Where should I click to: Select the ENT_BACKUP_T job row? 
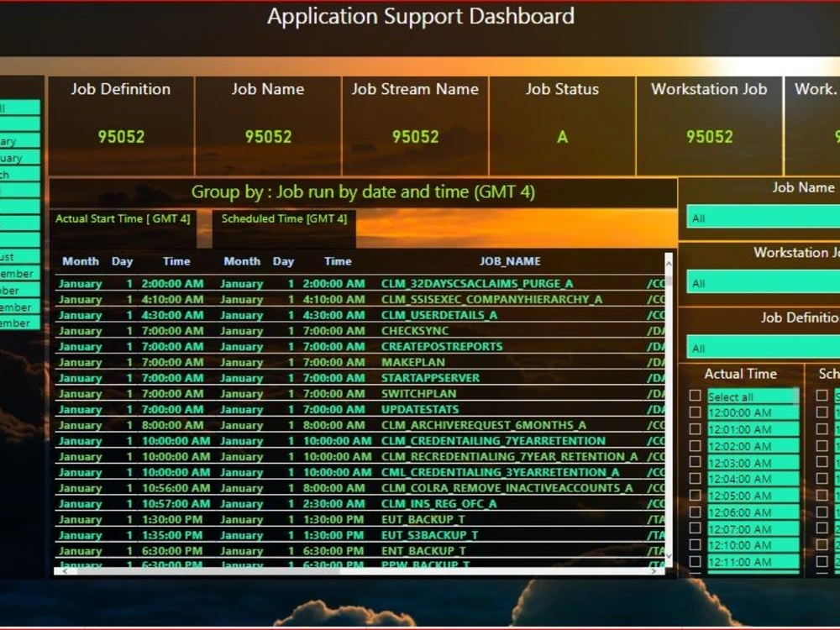[x=360, y=551]
